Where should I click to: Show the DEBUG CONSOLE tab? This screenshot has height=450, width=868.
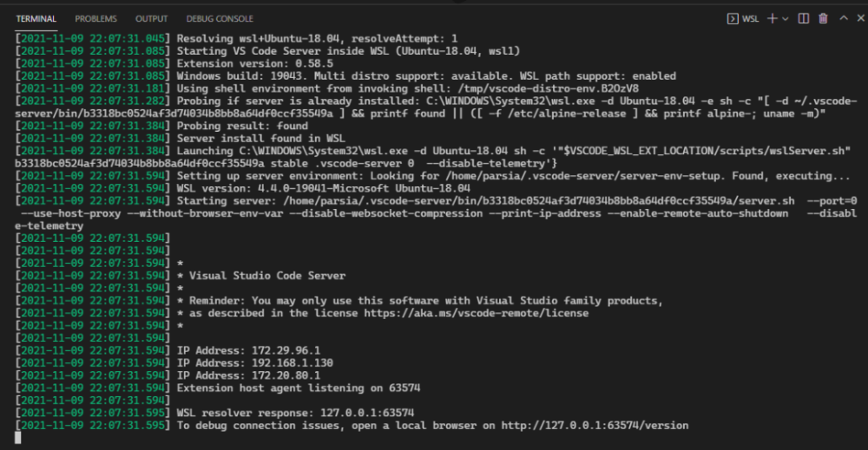[x=220, y=18]
